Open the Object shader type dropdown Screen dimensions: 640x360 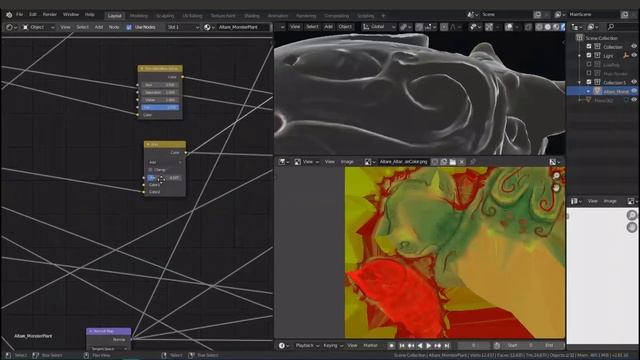38,27
